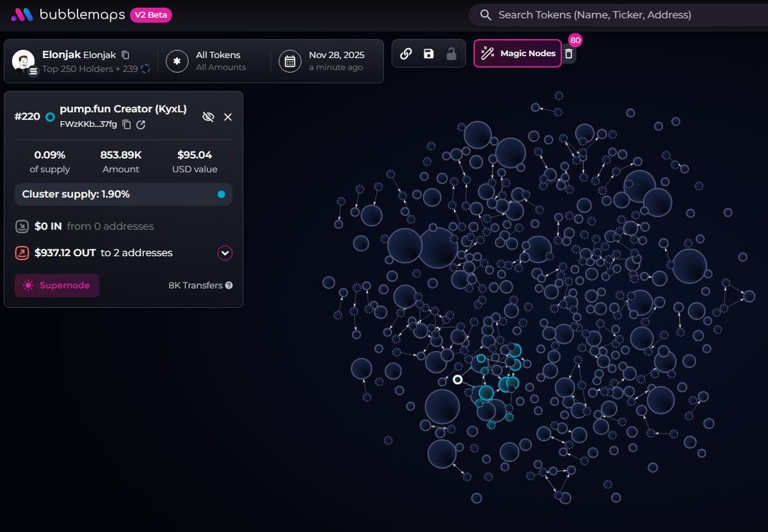The image size is (768, 532).
Task: Select the white-ringed highlighted node
Action: click(458, 380)
